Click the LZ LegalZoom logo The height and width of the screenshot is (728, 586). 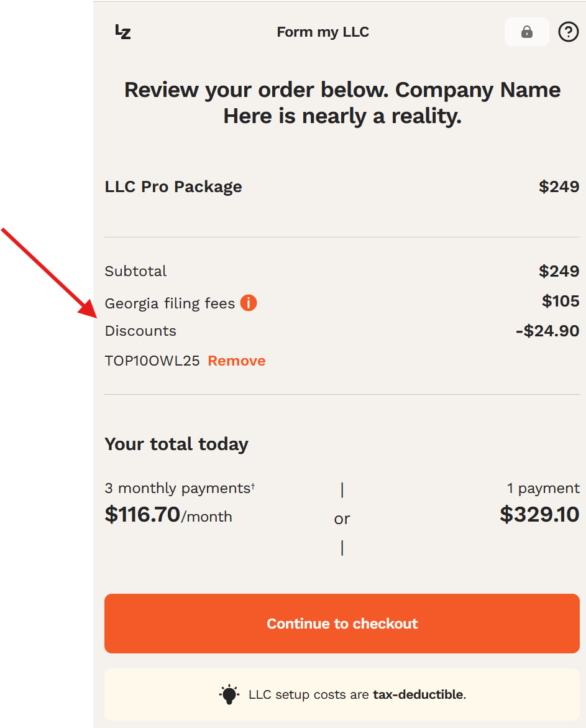[x=122, y=32]
